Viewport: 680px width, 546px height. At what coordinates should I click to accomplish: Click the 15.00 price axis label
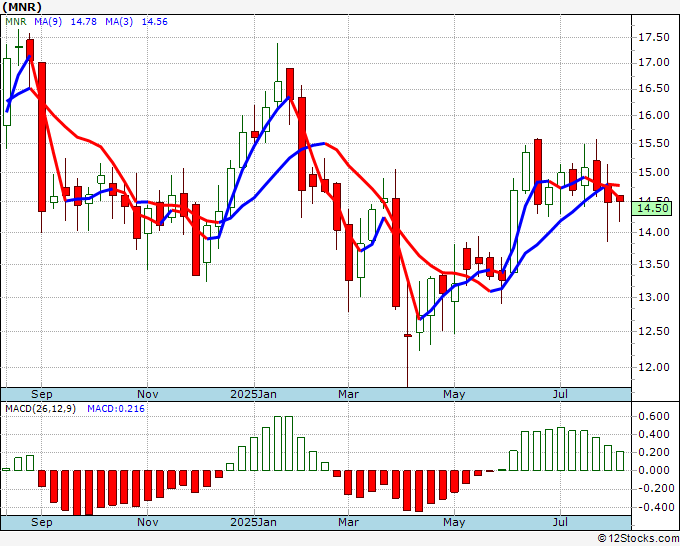[x=654, y=173]
